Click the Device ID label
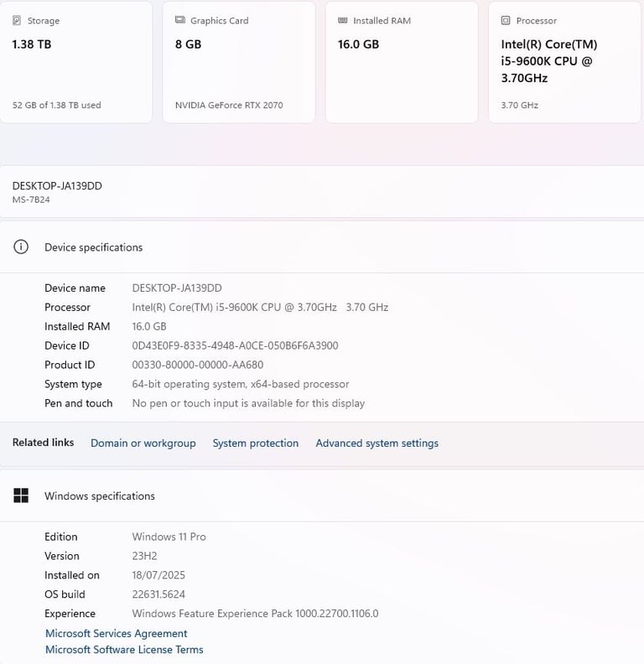Screen dimensions: 644x664 coord(67,345)
